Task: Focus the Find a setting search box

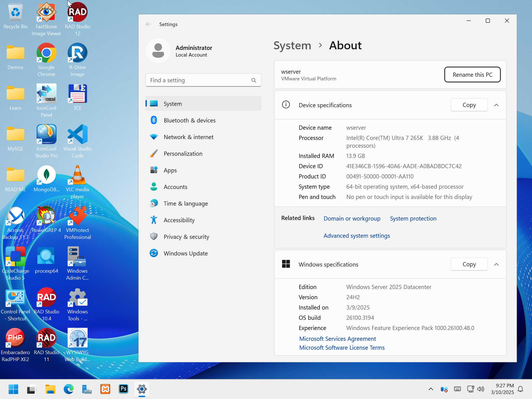Action: 203,80
